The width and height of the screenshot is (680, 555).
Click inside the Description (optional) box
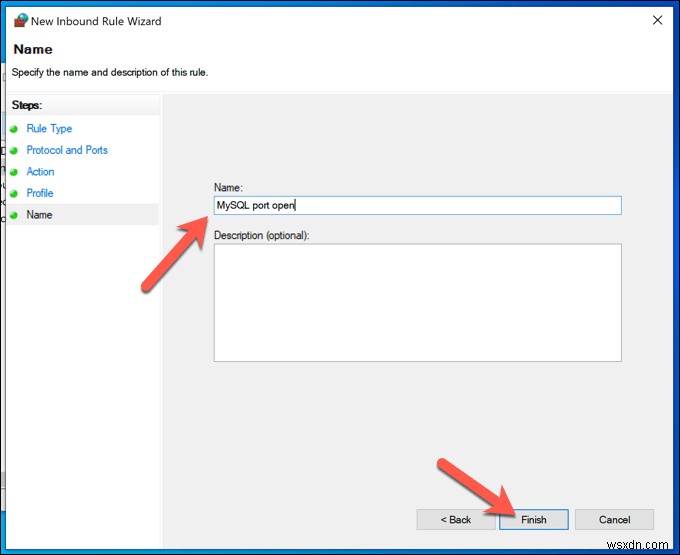coord(417,302)
